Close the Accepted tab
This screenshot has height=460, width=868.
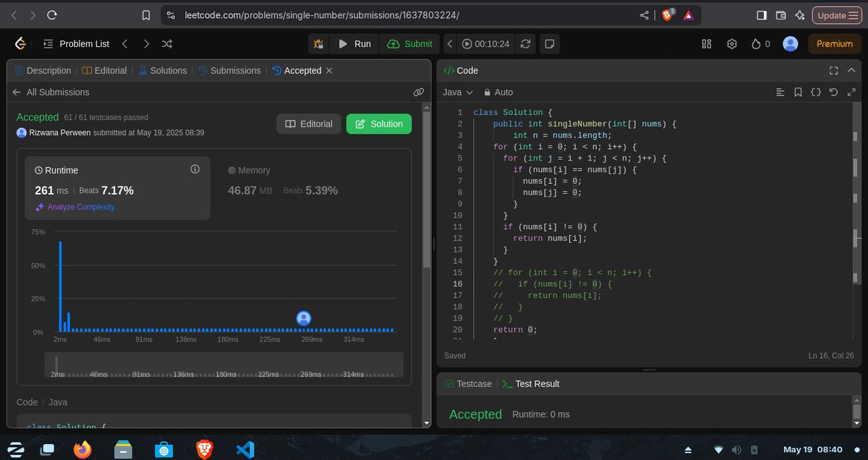(x=329, y=70)
